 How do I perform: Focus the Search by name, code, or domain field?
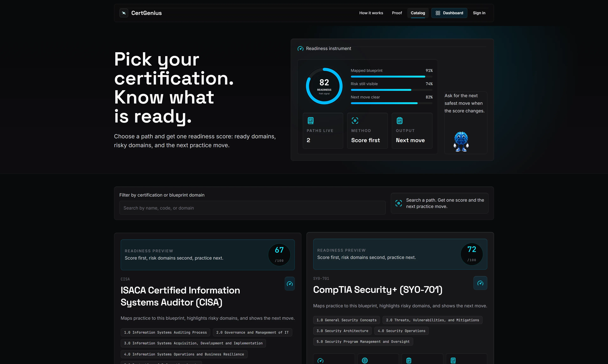tap(252, 208)
